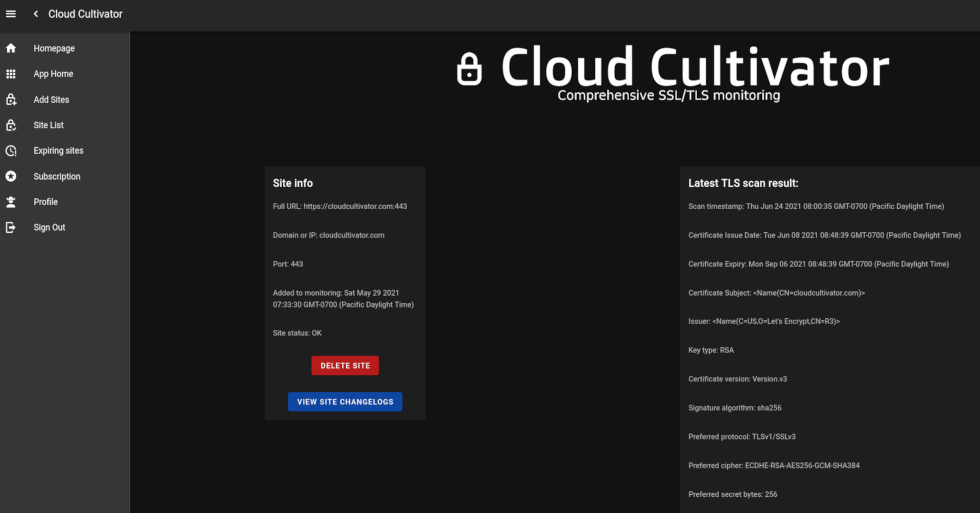The height and width of the screenshot is (513, 980).
Task: Click the padlock icon next to Cloud Cultivator
Action: coord(470,68)
